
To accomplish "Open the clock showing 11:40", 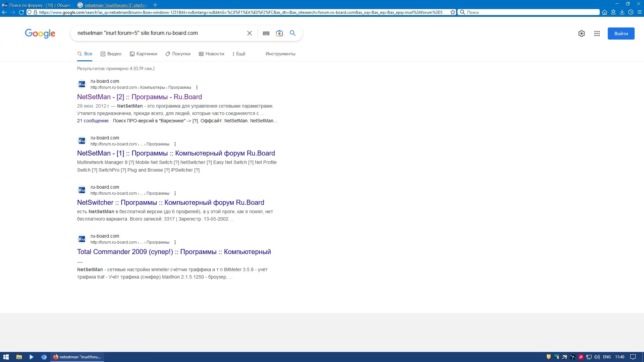I will pyautogui.click(x=620, y=357).
